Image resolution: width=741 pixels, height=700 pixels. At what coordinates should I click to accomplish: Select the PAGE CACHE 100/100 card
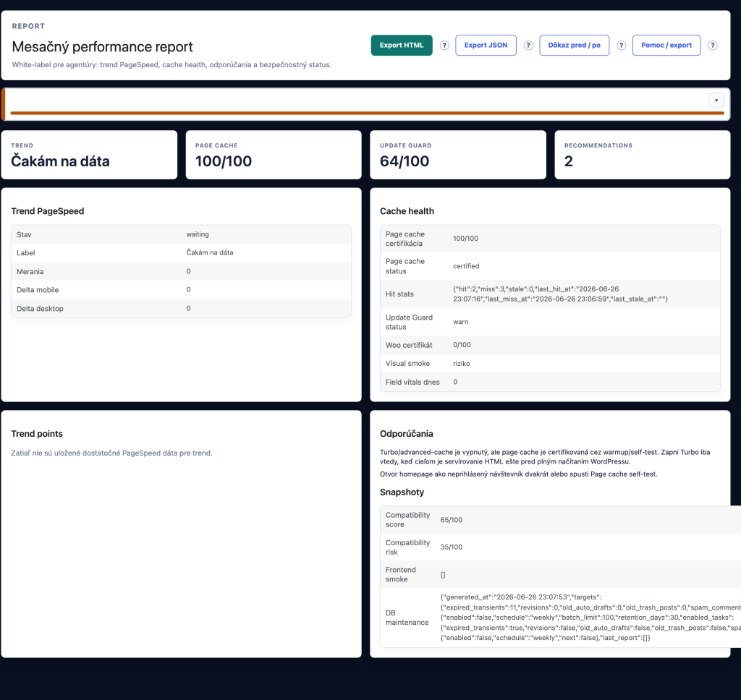[274, 155]
